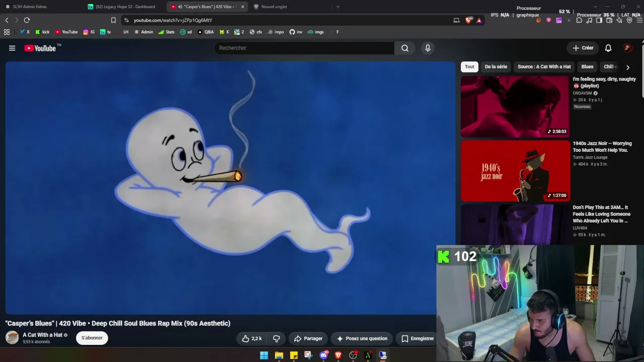Click the Casper ghost video player
Image resolution: width=644 pixels, height=362 pixels.
pyautogui.click(x=230, y=188)
